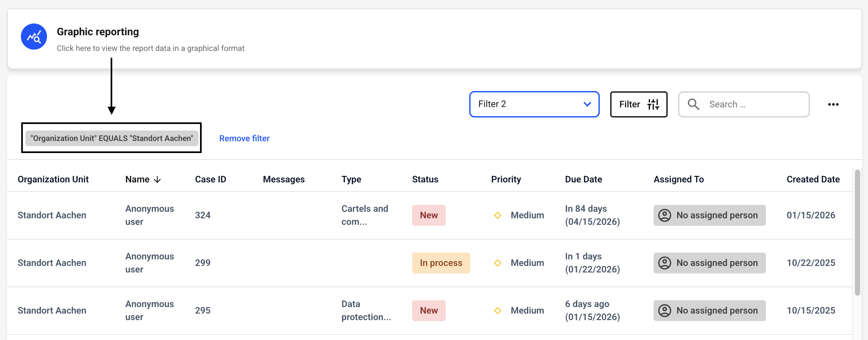Open the three-dot more options menu
868x340 pixels.
tap(833, 104)
